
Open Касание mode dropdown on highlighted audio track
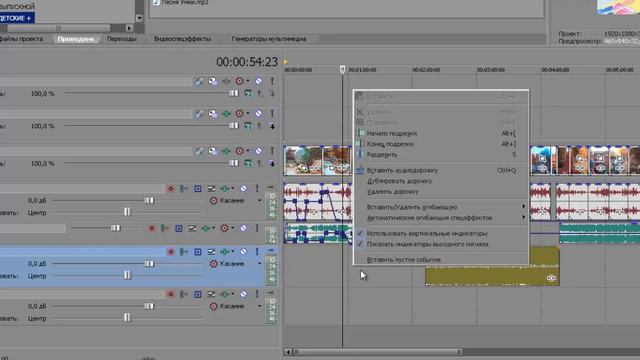pyautogui.click(x=260, y=264)
